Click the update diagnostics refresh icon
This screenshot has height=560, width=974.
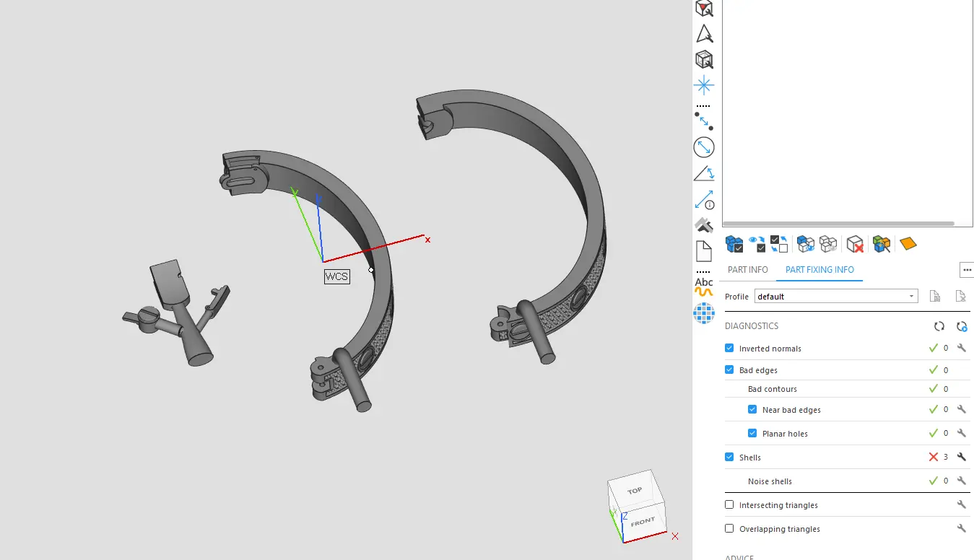[939, 326]
